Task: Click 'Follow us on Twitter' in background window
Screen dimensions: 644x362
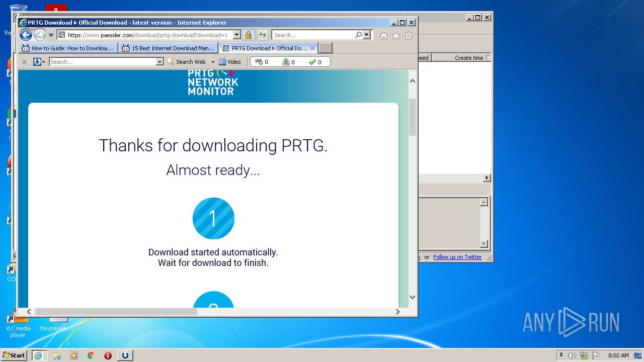Action: [x=457, y=257]
